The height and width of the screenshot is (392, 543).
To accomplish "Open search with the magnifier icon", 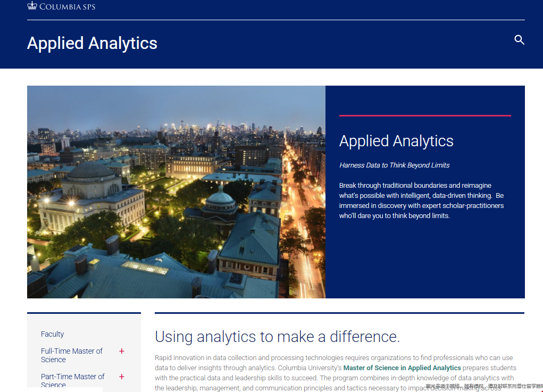I will click(519, 40).
